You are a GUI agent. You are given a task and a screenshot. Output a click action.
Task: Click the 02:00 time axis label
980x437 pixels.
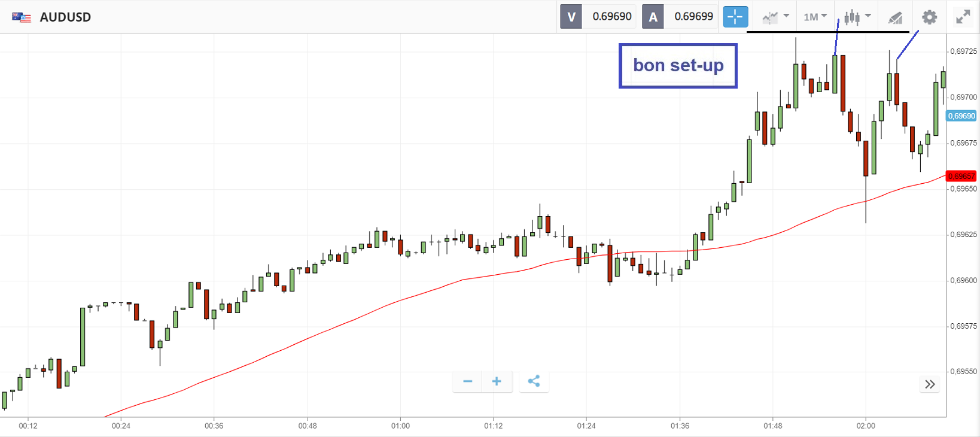coord(865,426)
